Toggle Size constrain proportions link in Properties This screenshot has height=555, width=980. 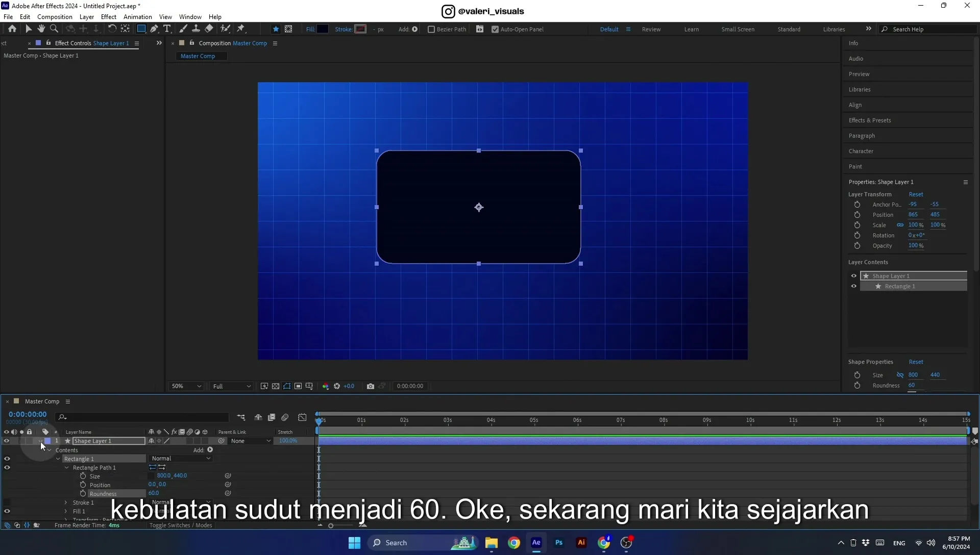click(900, 375)
